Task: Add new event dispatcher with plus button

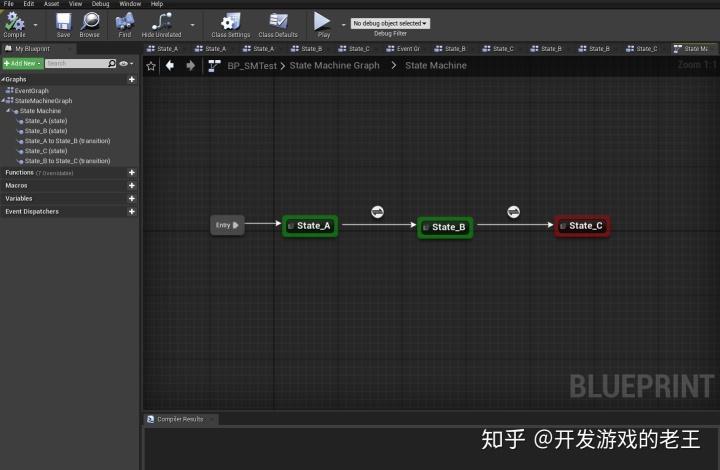Action: click(132, 212)
